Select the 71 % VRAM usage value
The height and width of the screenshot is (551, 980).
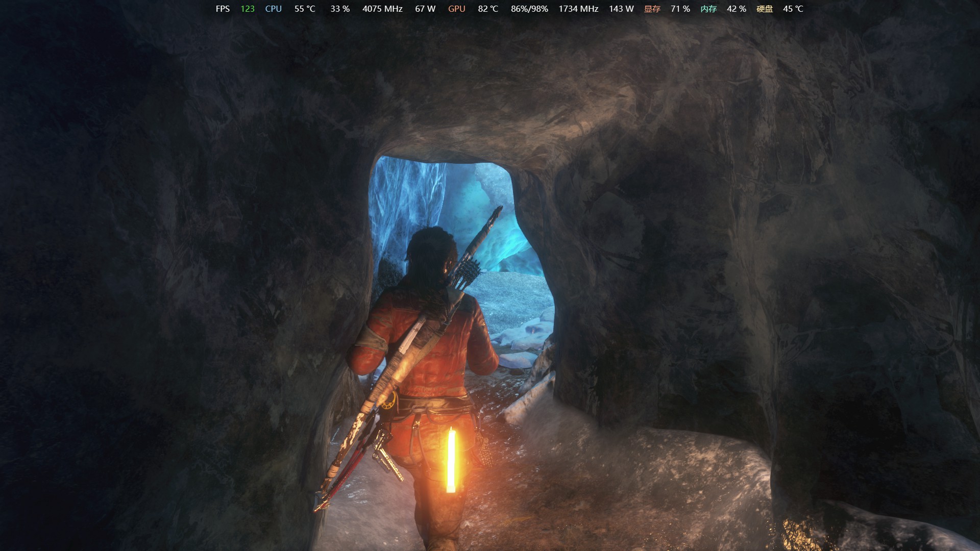[680, 9]
